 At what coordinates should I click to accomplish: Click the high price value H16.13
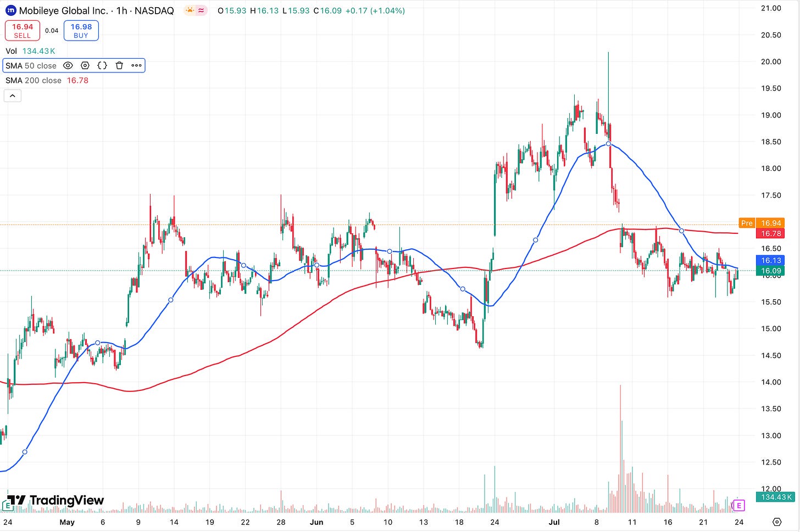(x=264, y=10)
